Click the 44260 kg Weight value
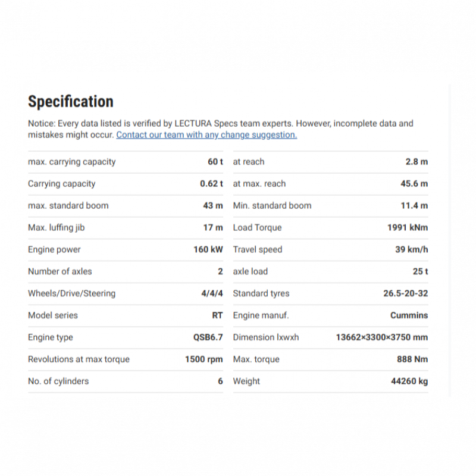This screenshot has height=476, width=476. coord(409,382)
